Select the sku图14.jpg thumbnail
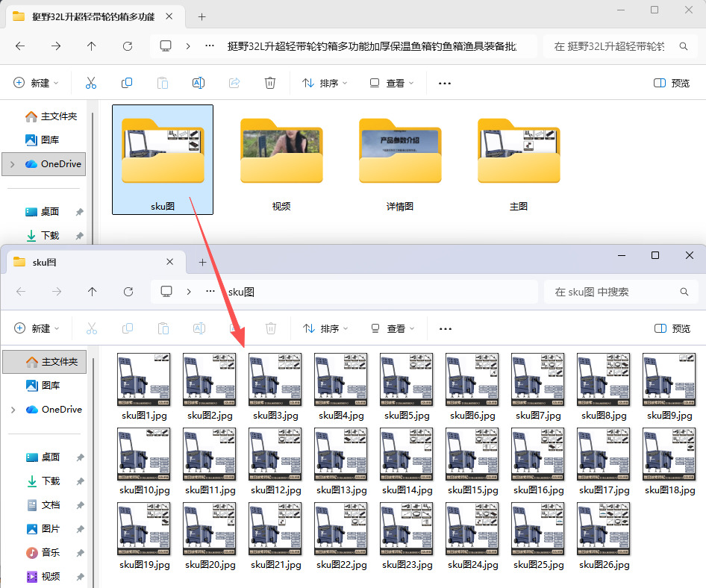Viewport: 706px width, 588px height. point(406,455)
